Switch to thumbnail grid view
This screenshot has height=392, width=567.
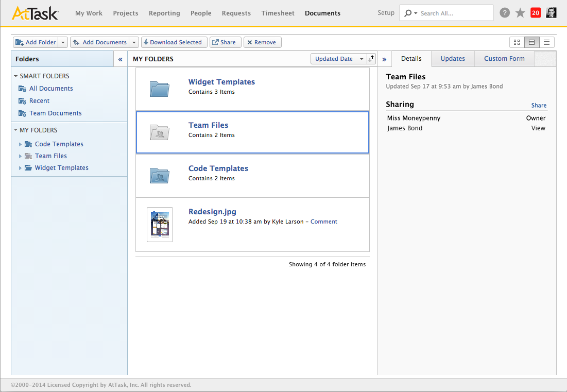[x=517, y=42]
